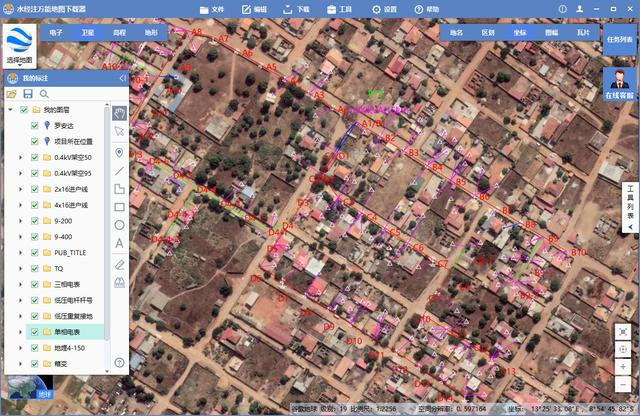Click the tool icon below the eraser
Viewport: 640px width, 416px height.
pyautogui.click(x=119, y=283)
